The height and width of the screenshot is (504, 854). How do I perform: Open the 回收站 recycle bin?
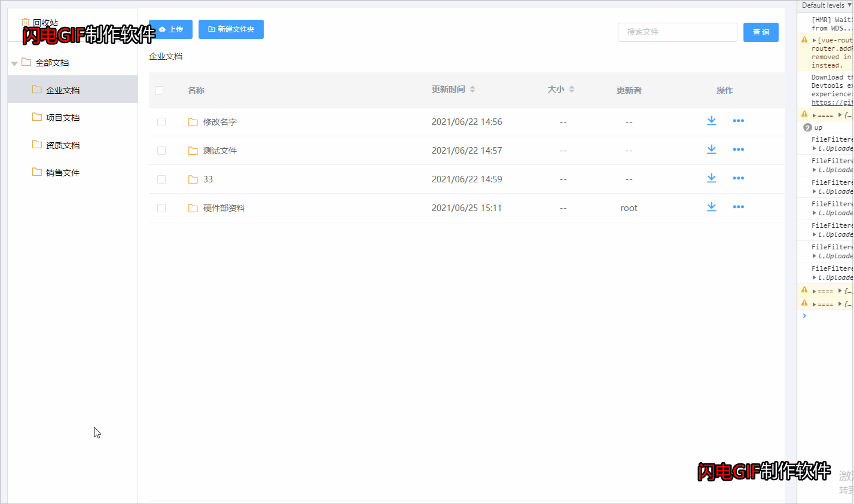(40, 23)
